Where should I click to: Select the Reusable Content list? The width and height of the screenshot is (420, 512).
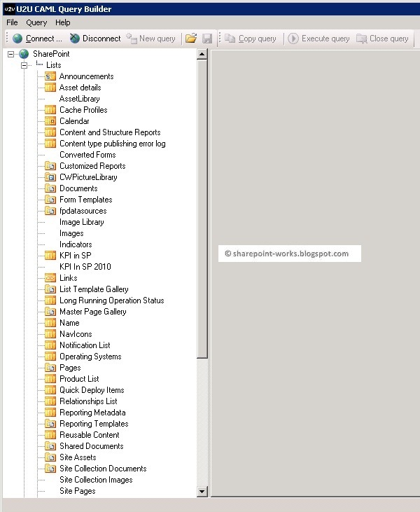click(90, 435)
